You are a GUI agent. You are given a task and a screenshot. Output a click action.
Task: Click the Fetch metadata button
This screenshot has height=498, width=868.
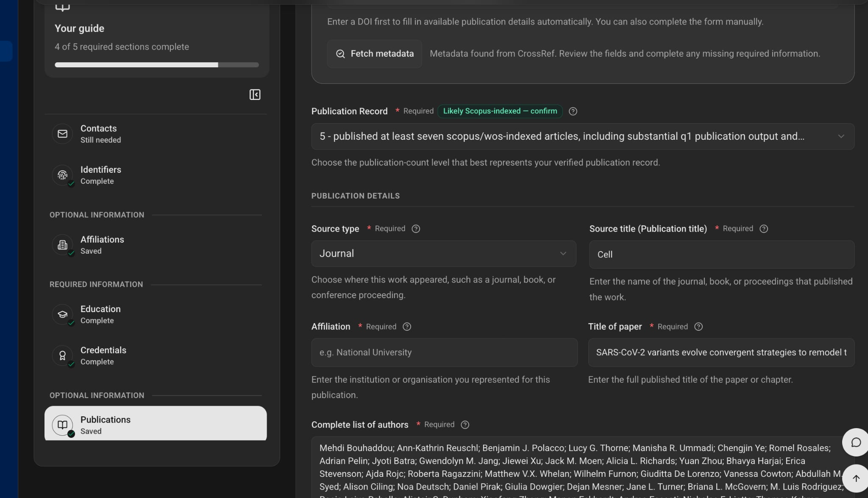click(x=374, y=54)
